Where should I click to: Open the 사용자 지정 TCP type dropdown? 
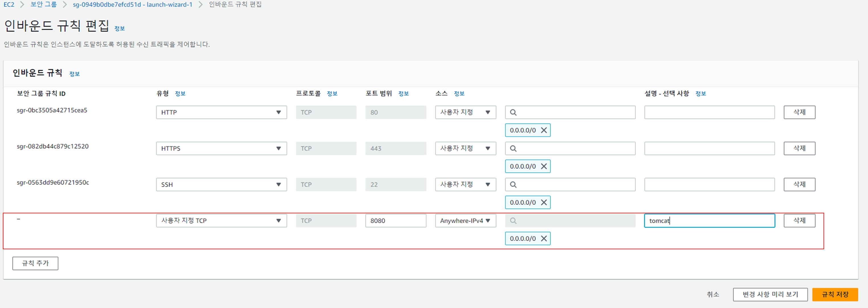(x=221, y=221)
